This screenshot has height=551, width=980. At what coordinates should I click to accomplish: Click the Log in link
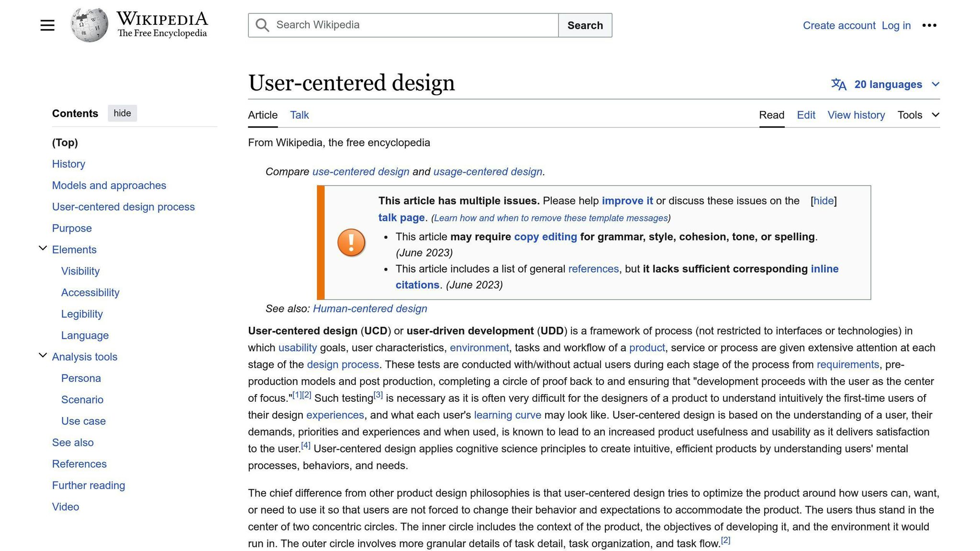[x=896, y=25]
